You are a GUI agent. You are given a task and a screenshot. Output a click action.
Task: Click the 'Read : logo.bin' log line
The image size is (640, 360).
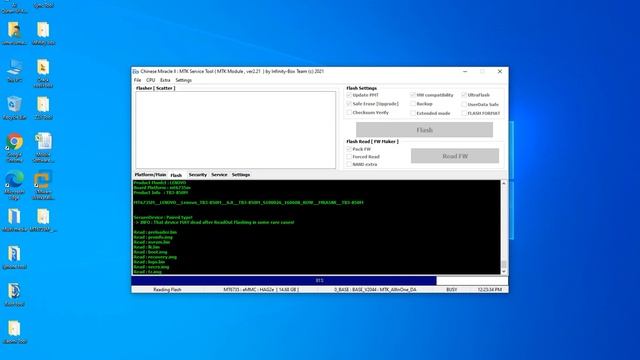[x=149, y=262]
